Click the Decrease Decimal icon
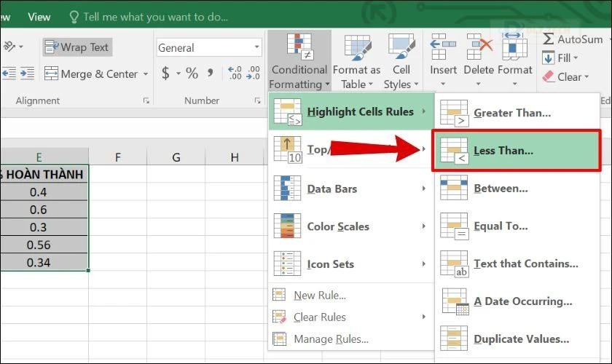612x364 pixels. click(253, 73)
